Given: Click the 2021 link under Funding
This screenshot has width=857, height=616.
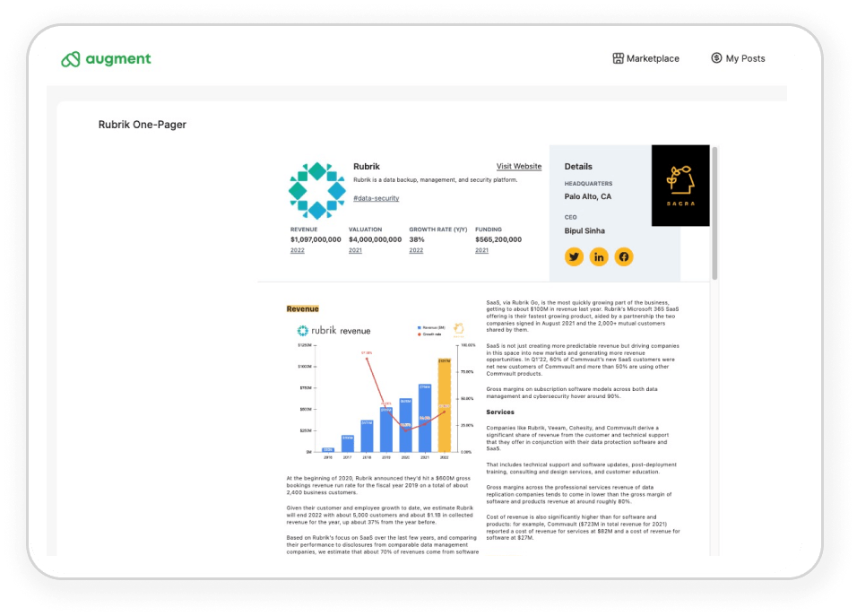Looking at the screenshot, I should (481, 250).
